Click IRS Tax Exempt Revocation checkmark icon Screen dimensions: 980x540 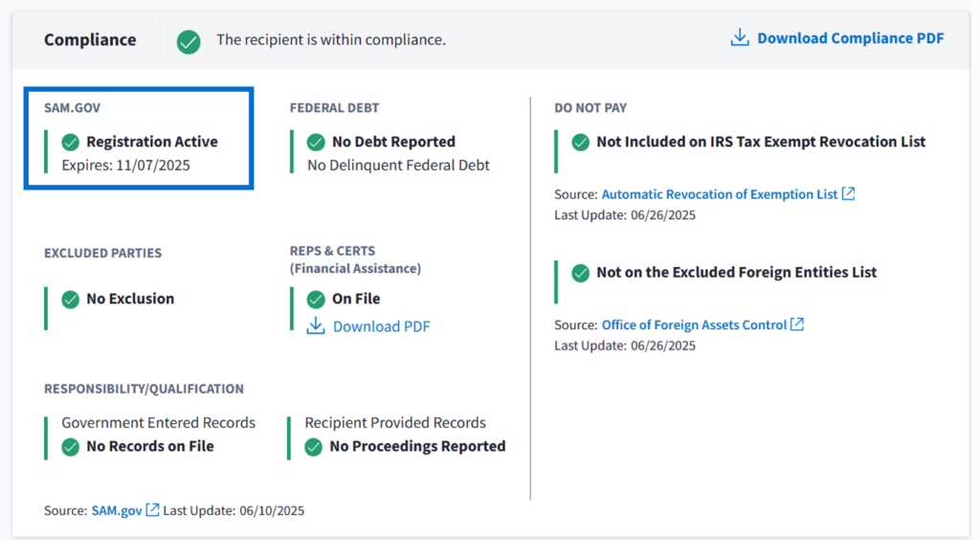tap(580, 142)
